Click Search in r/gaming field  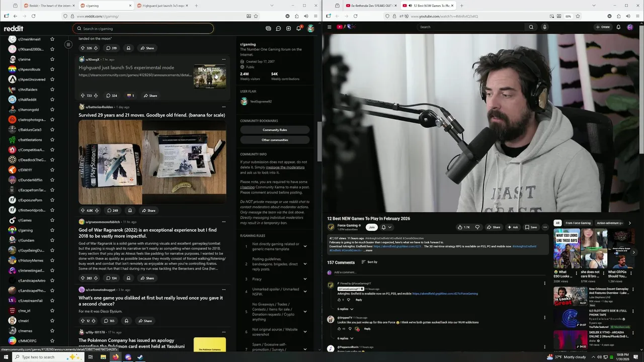tap(143, 29)
